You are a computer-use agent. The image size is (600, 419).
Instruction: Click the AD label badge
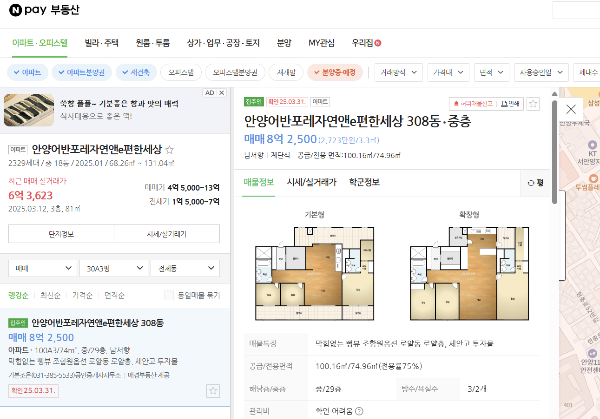[x=209, y=93]
